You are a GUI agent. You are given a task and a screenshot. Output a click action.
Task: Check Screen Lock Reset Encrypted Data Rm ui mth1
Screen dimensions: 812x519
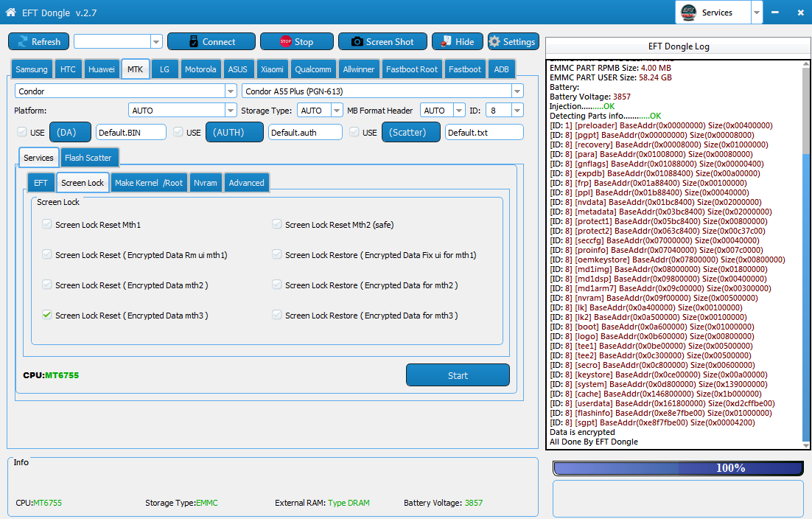(47, 254)
